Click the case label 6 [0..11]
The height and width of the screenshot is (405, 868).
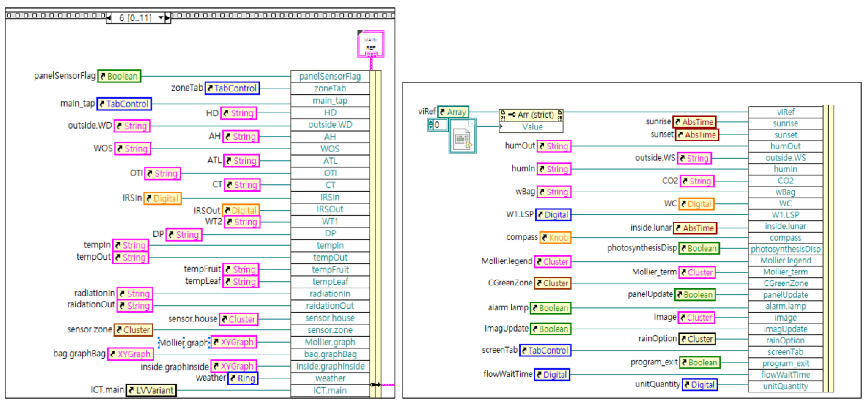tap(135, 18)
